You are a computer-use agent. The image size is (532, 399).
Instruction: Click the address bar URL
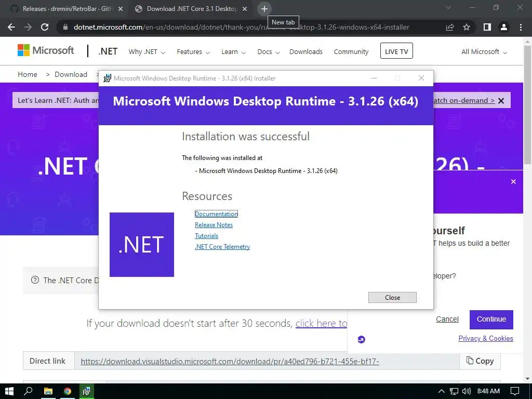[241, 27]
